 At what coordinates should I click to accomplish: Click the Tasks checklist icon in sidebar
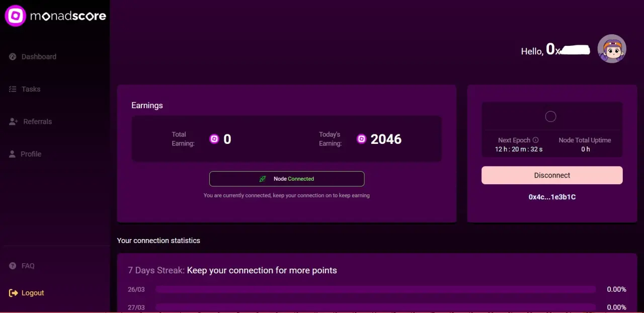[x=13, y=89]
